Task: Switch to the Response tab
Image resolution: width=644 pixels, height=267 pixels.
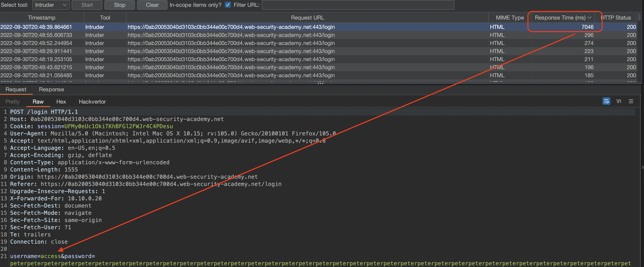Action: (51, 89)
